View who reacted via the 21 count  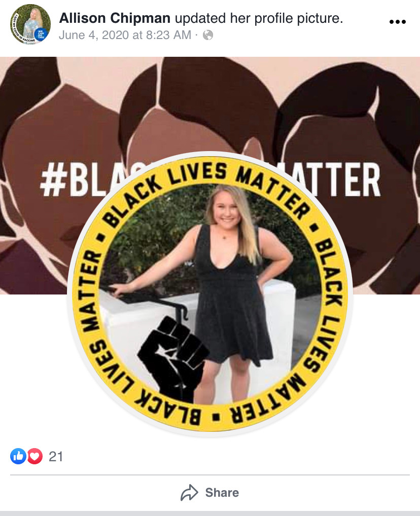click(x=56, y=456)
